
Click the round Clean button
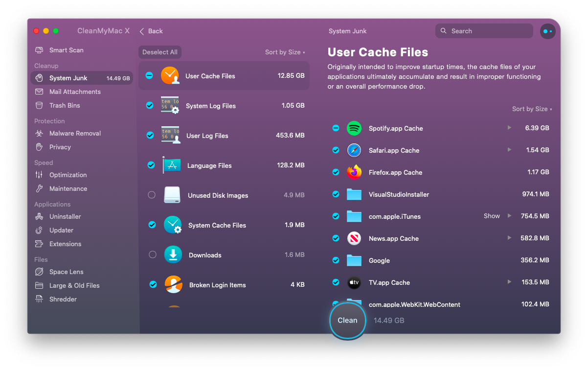[347, 321]
